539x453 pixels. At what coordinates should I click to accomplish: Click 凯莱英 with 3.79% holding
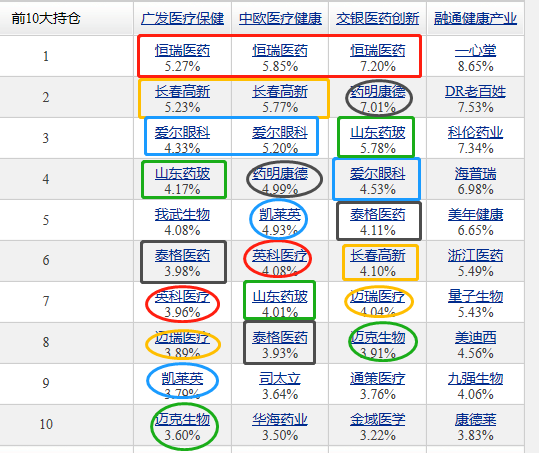click(x=183, y=378)
